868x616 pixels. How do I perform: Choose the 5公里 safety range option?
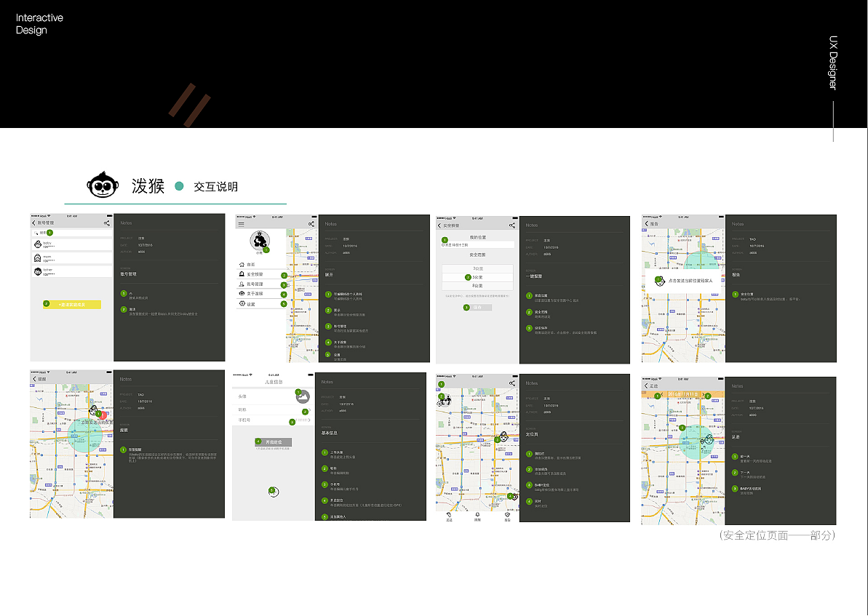478,277
